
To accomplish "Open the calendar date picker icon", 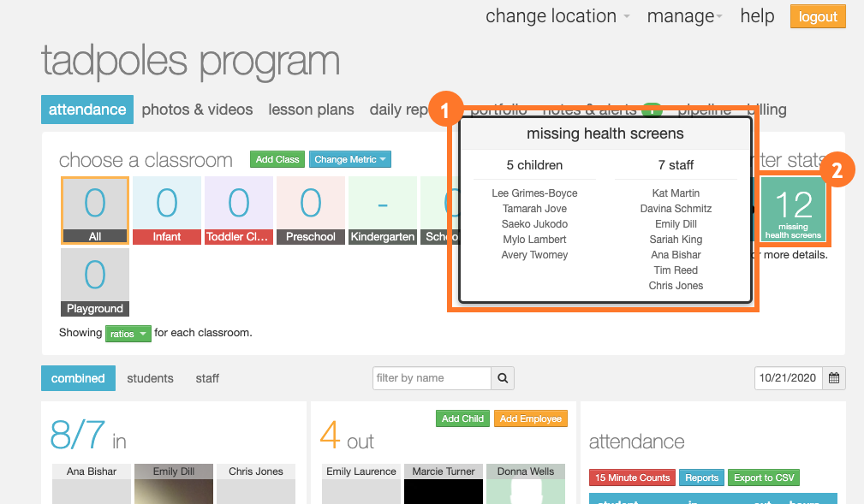I will 832,377.
